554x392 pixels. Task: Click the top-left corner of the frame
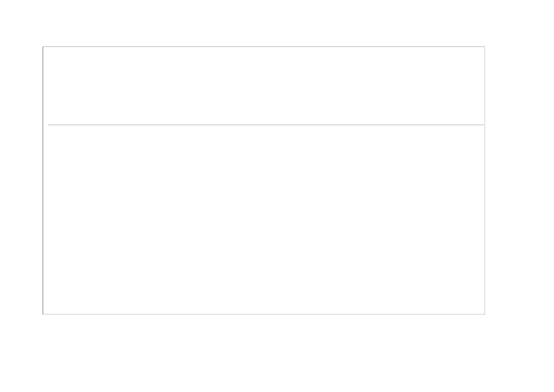click(43, 46)
